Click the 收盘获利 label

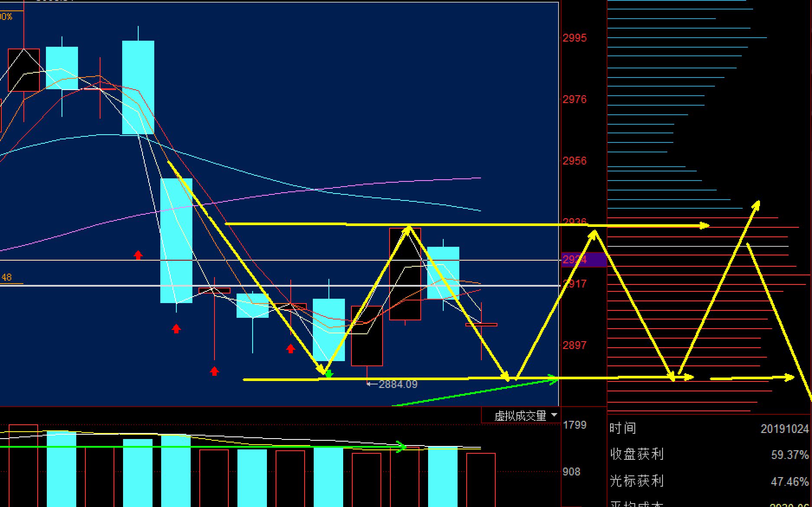637,454
